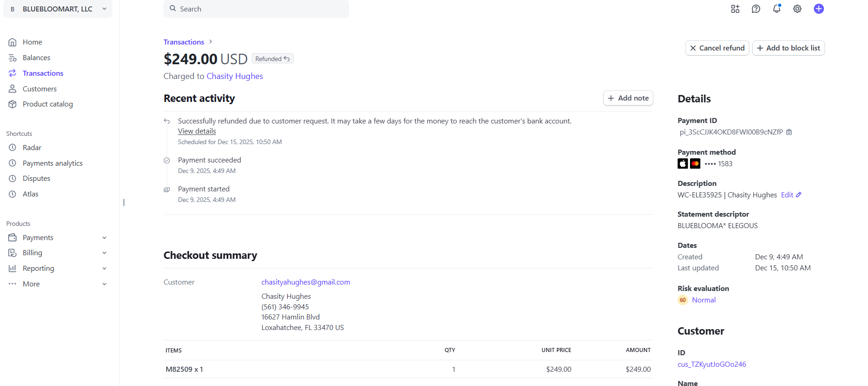Open View details for the refund
Screen dimensions: 868x386
(x=197, y=131)
